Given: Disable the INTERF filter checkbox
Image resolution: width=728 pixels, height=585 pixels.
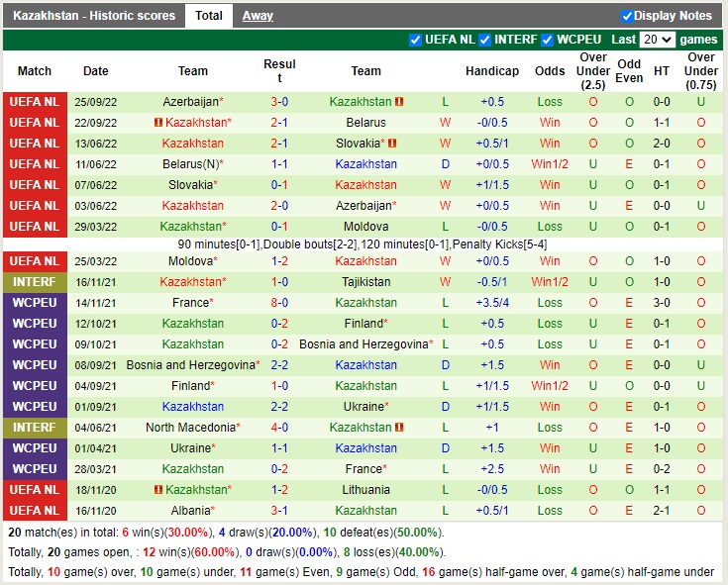Looking at the screenshot, I should click(485, 40).
